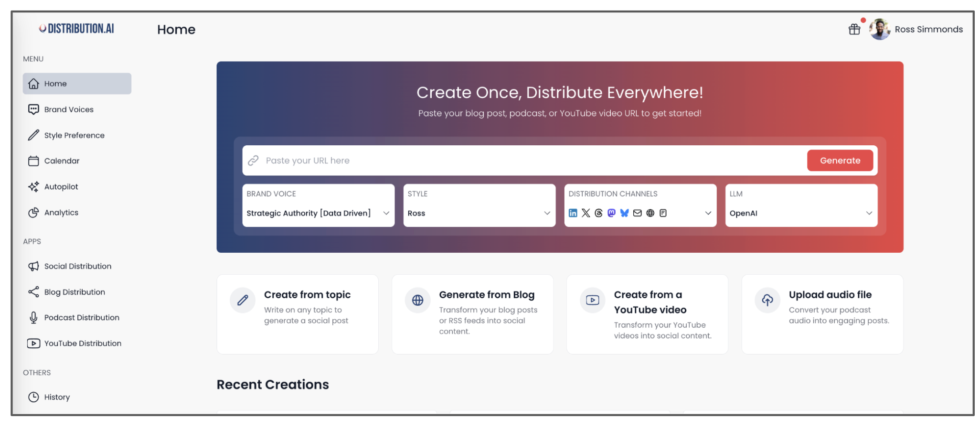The width and height of the screenshot is (980, 431).
Task: Select Analytics from the sidebar menu
Action: point(61,213)
